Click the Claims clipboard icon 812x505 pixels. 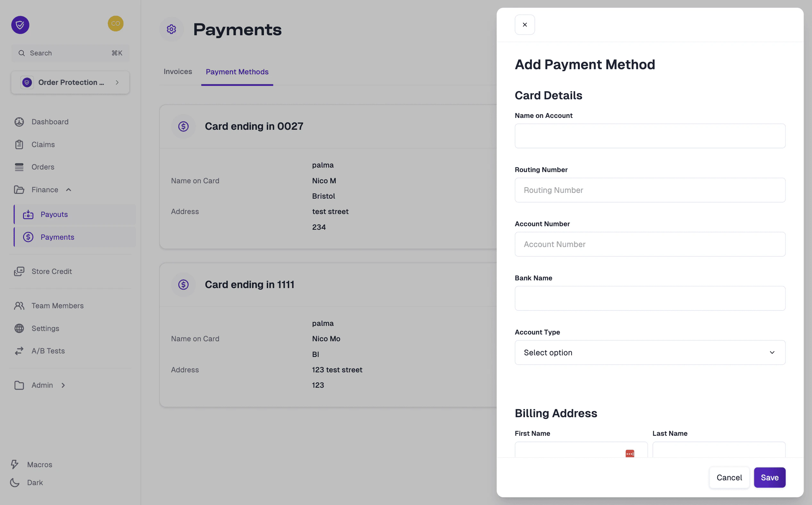coord(19,144)
